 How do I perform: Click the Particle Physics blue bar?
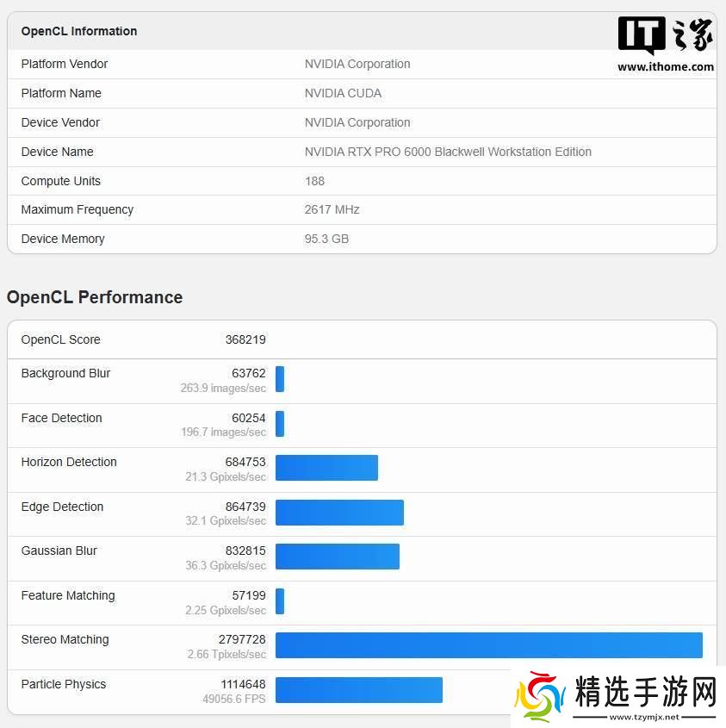click(358, 690)
